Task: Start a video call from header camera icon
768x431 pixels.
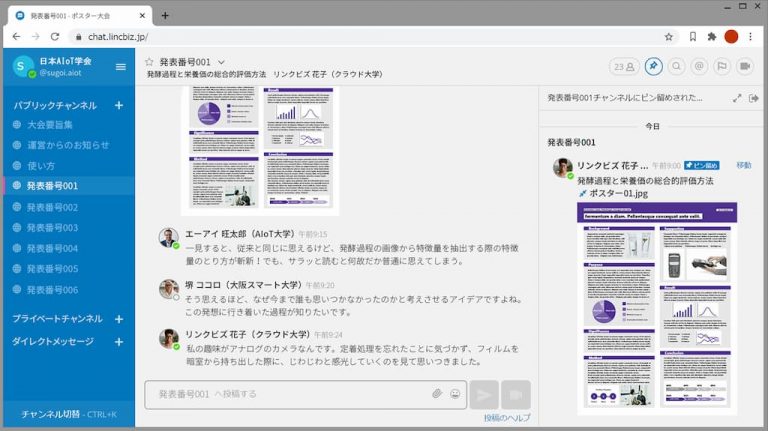Action: pos(746,67)
